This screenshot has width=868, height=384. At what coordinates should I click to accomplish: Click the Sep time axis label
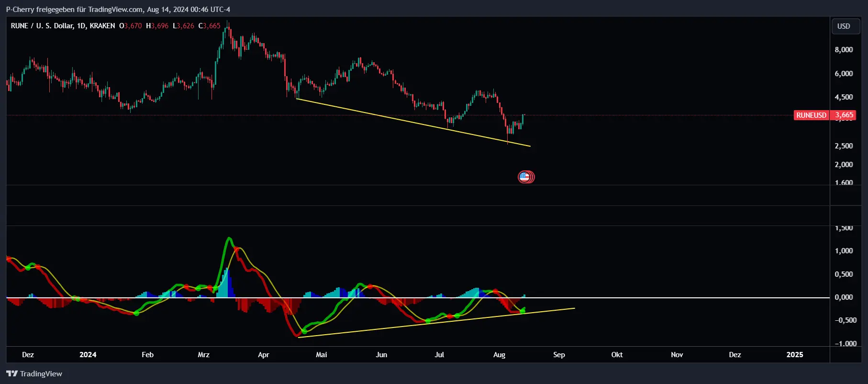559,355
